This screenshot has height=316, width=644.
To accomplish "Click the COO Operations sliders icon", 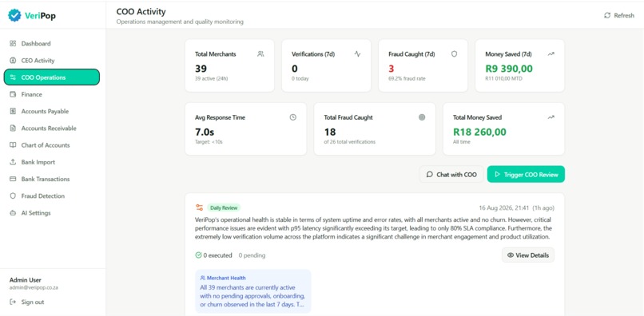I will [x=13, y=77].
